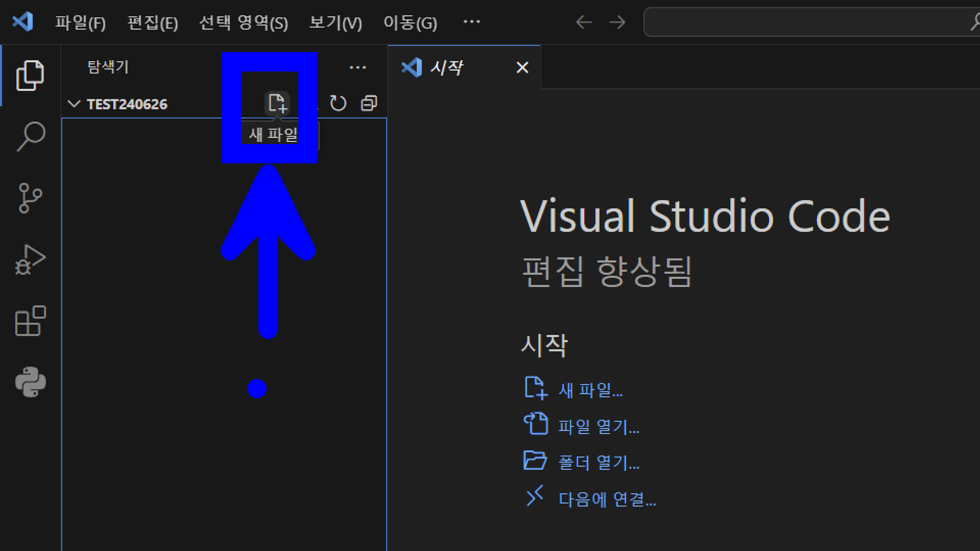Open the Search view in activity bar
The height and width of the screenshot is (551, 980).
click(30, 136)
